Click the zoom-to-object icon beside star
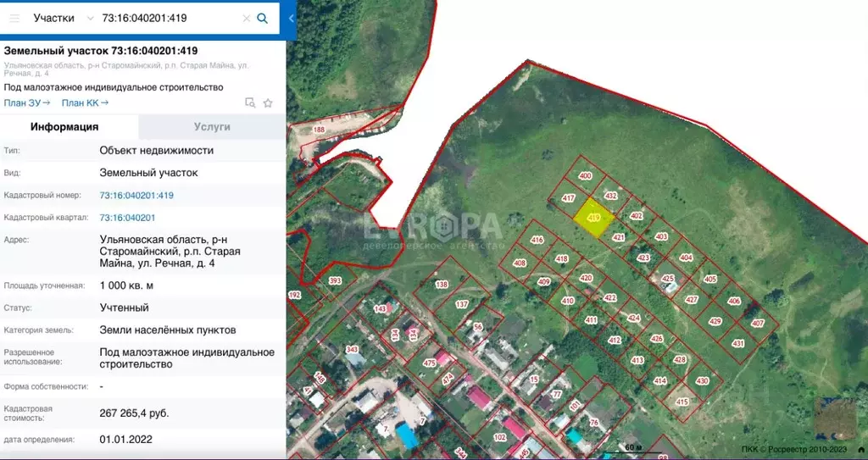Screen dimensions: 868x460 click(x=249, y=103)
